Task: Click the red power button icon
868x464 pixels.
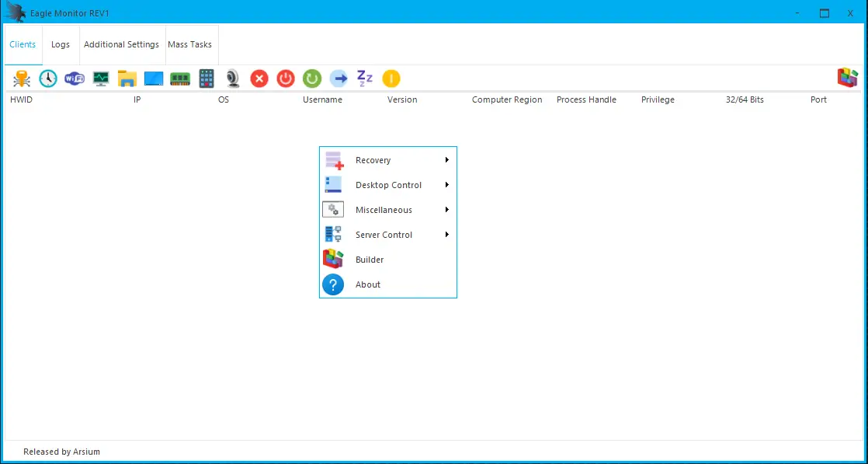Action: 286,78
